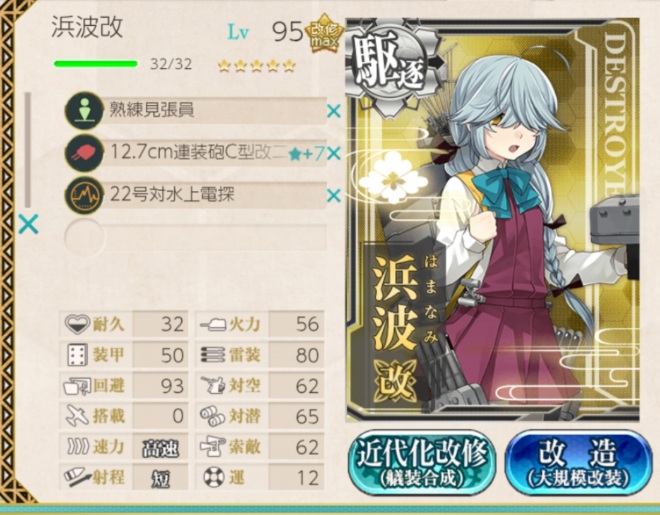The image size is (660, 515).
Task: Select the empty fourth equipment slot
Action: point(196,238)
